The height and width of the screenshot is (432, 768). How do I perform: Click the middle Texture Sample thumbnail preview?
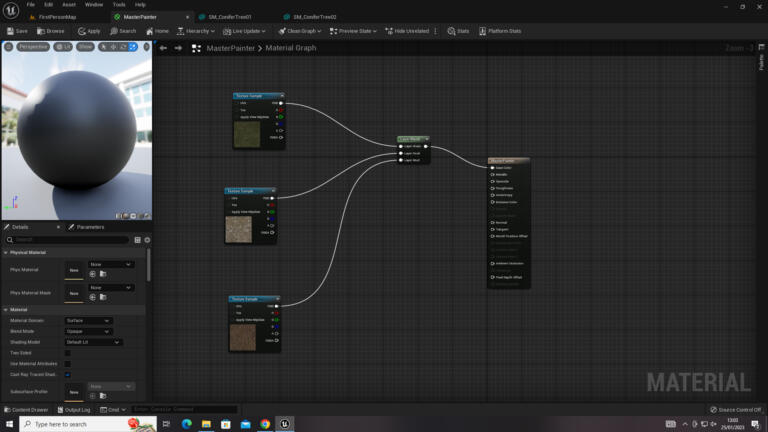239,230
